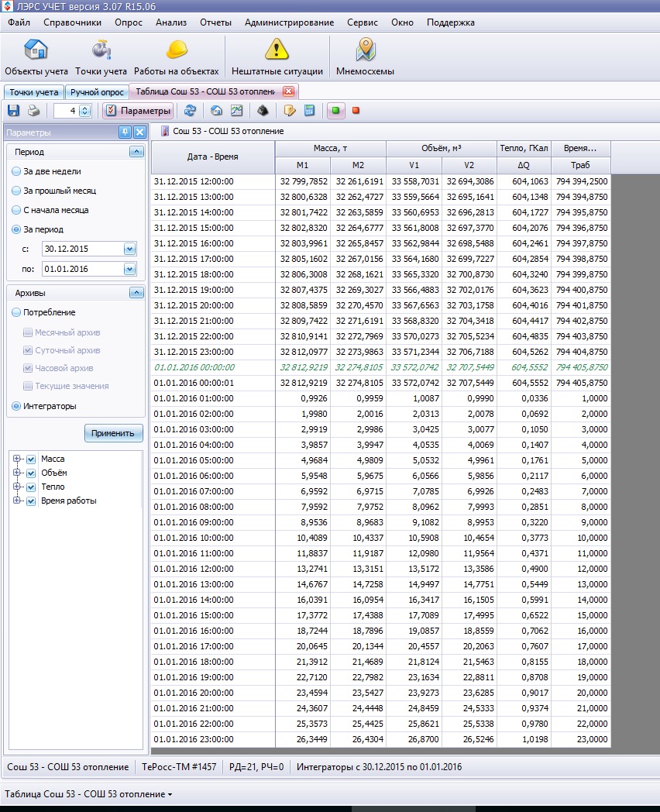Open the bottom Таблица Сош 53 dropdown
This screenshot has height=812, width=660.
88,794
